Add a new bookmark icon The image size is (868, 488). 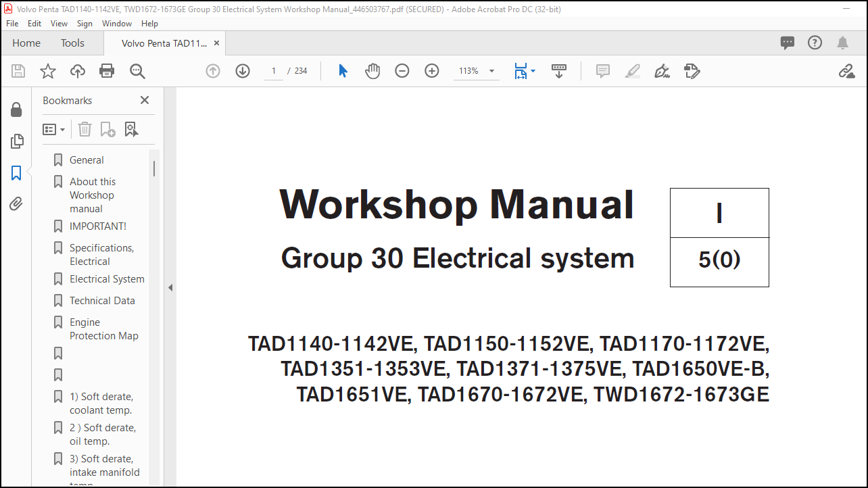click(x=107, y=129)
